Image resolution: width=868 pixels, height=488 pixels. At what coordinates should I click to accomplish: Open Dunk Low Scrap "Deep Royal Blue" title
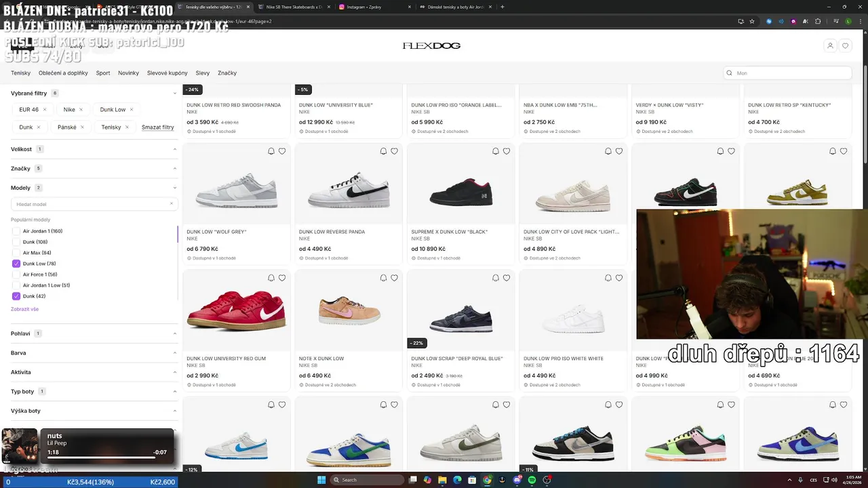(457, 359)
